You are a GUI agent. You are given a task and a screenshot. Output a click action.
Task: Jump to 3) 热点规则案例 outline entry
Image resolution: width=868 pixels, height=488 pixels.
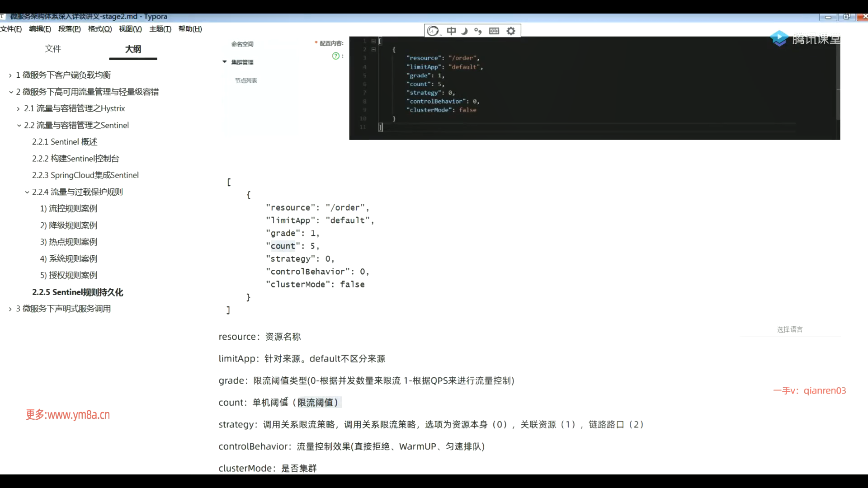coord(68,242)
